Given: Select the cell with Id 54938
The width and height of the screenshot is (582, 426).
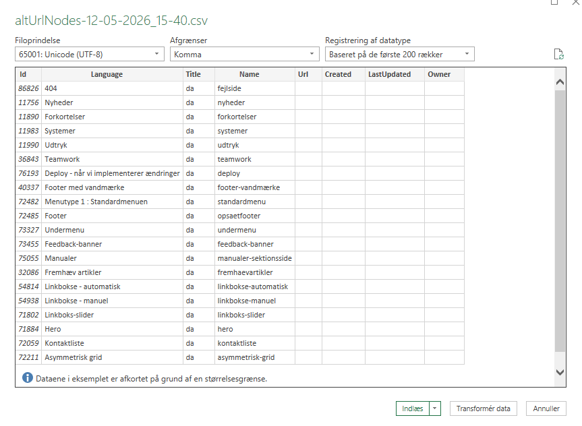Looking at the screenshot, I should coord(29,301).
